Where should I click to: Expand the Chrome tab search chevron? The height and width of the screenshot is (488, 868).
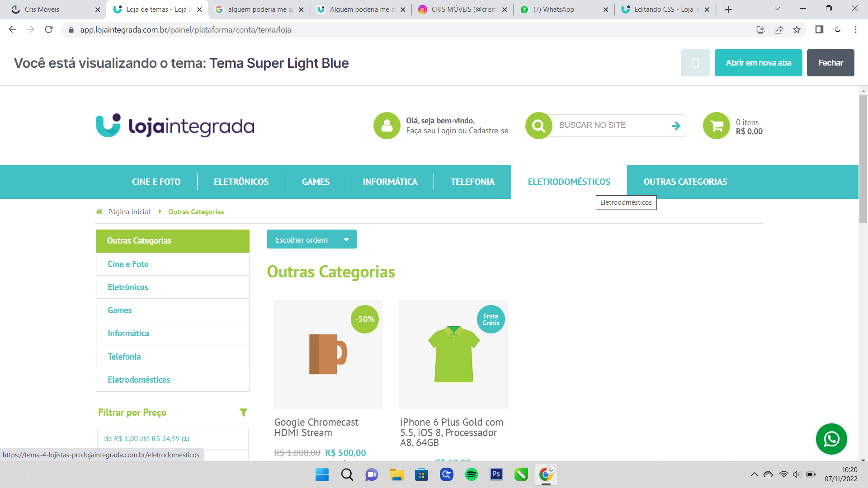tap(777, 9)
